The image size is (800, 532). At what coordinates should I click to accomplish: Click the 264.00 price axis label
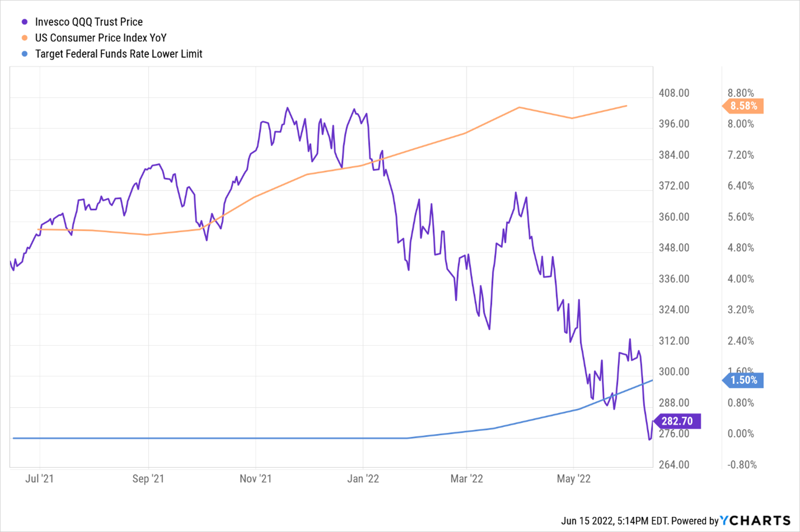click(674, 465)
